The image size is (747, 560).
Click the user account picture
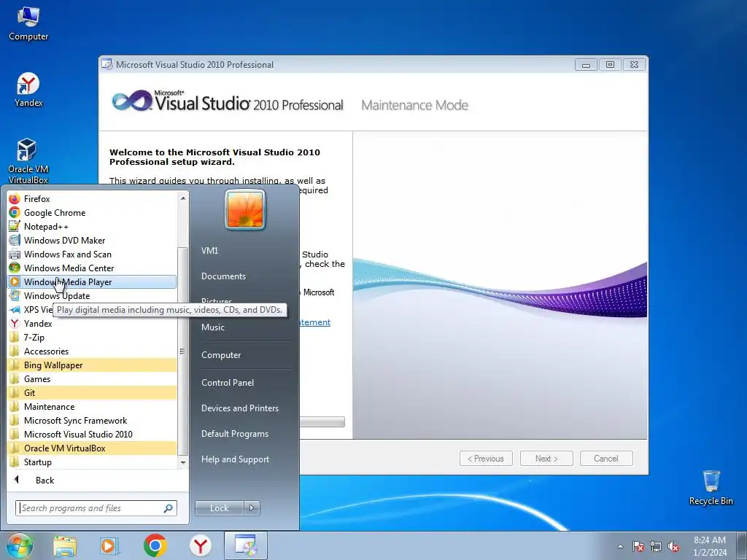[245, 209]
